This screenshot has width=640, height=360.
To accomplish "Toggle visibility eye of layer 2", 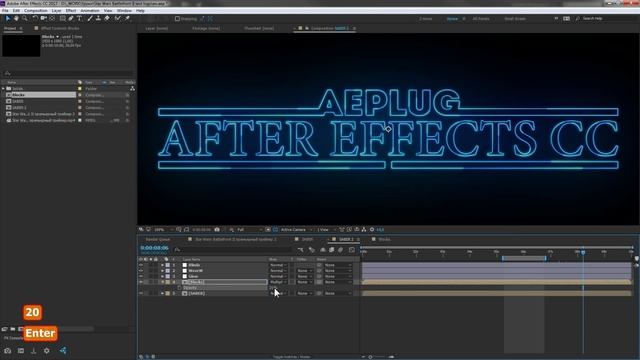I will click(141, 271).
